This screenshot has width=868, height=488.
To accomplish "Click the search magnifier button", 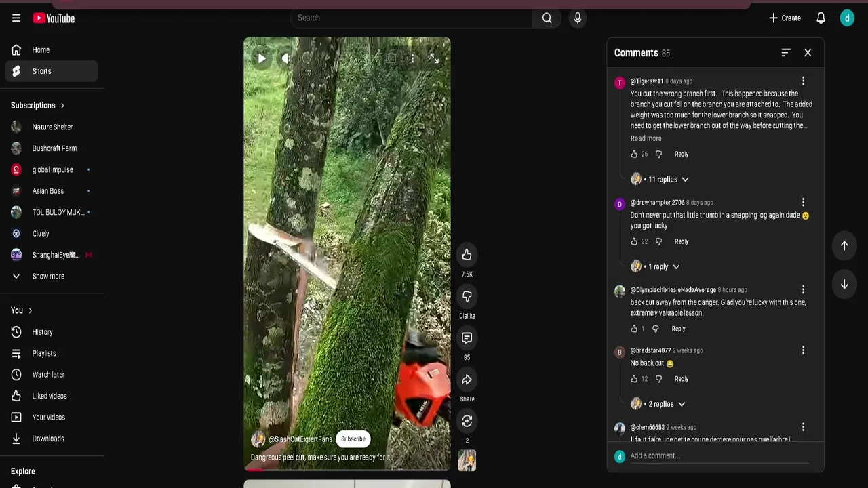I will (x=547, y=18).
